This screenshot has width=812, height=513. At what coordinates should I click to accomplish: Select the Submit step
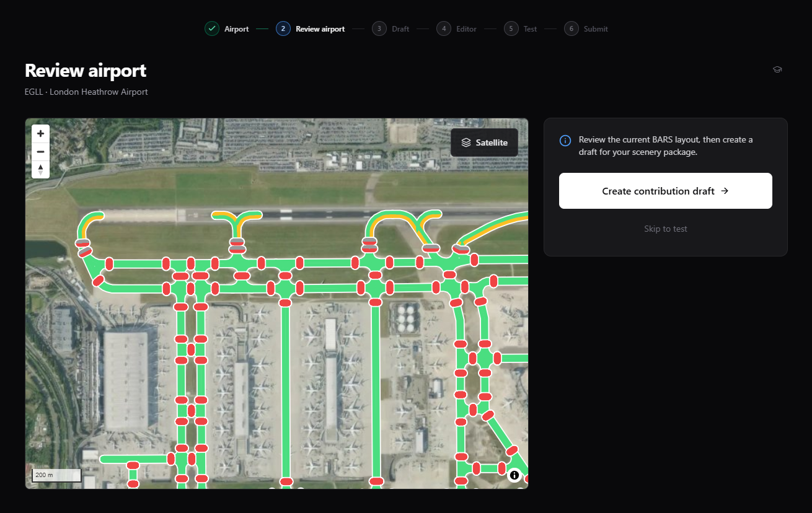pyautogui.click(x=586, y=28)
